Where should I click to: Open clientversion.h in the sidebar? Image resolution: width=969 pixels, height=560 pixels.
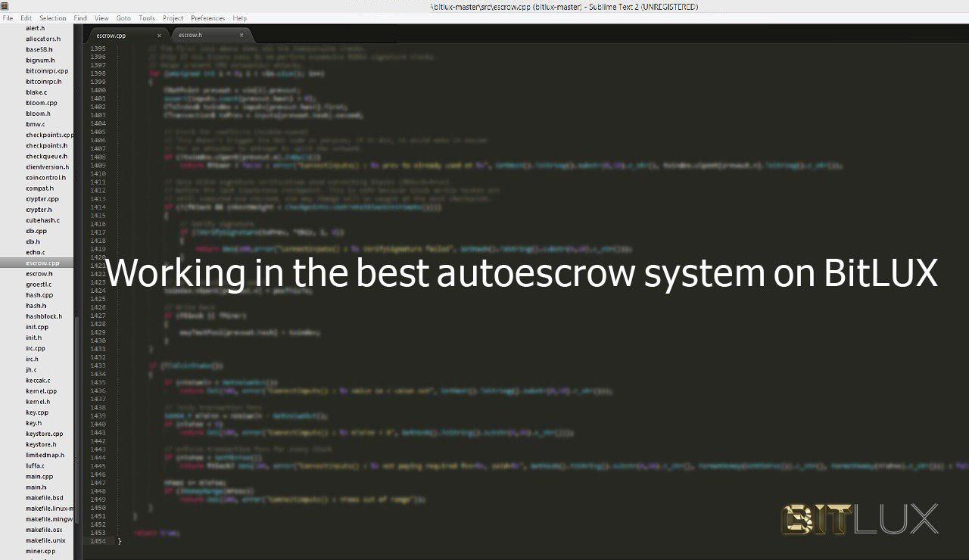click(48, 166)
